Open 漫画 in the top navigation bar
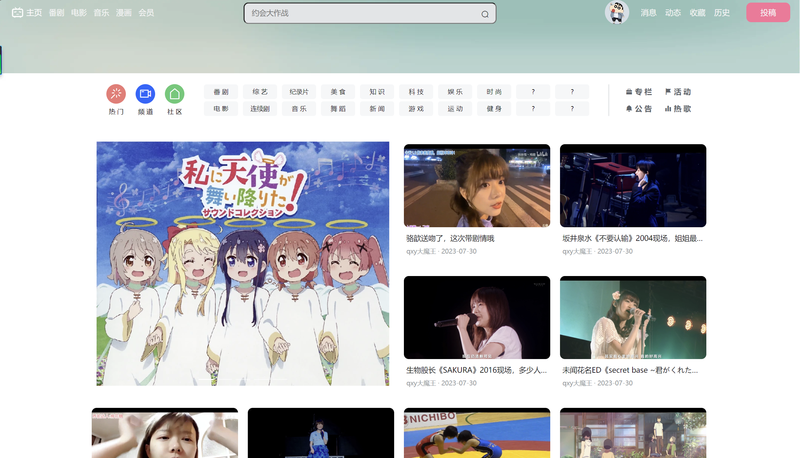The width and height of the screenshot is (800, 458). tap(124, 13)
